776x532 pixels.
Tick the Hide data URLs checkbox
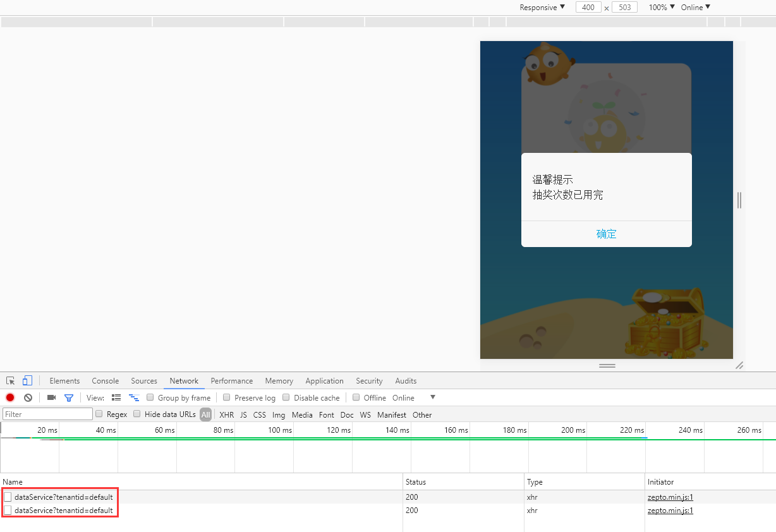(x=137, y=414)
